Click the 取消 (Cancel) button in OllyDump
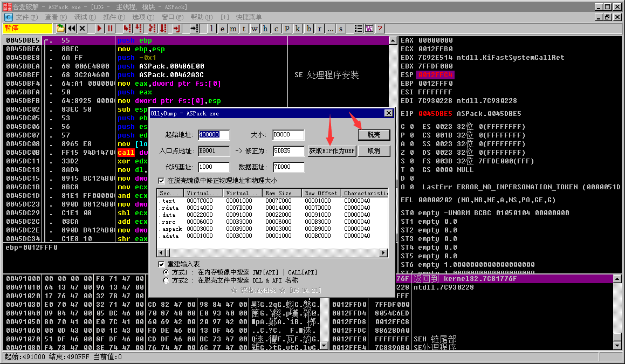Viewport: 625px width, 364px height. pyautogui.click(x=374, y=151)
